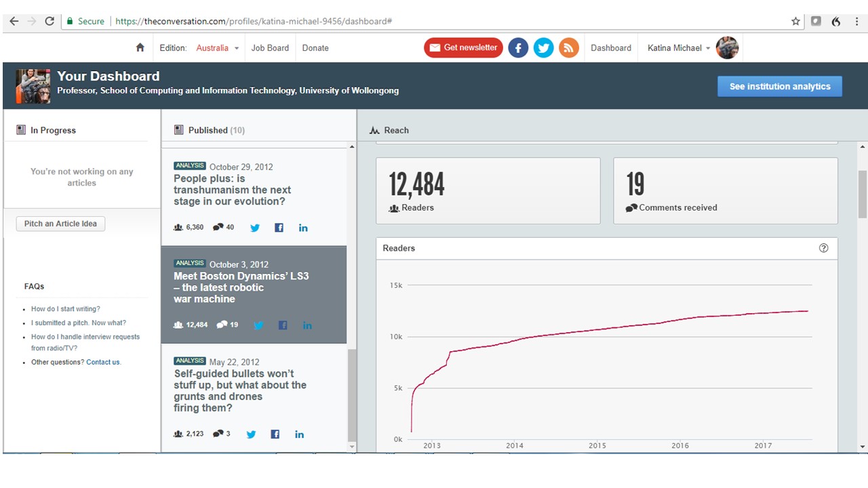Go to The Conversation home icon
The width and height of the screenshot is (868, 488).
click(x=140, y=47)
